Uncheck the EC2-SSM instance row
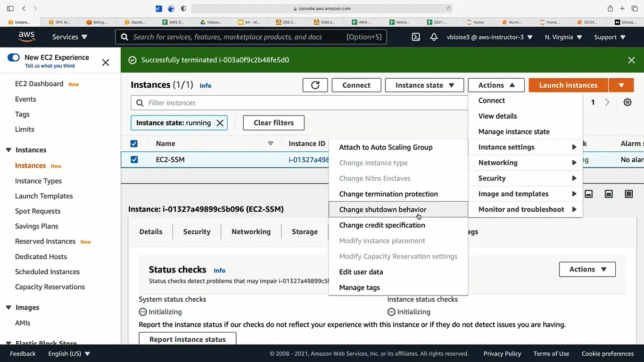Image resolution: width=644 pixels, height=362 pixels. pyautogui.click(x=134, y=159)
